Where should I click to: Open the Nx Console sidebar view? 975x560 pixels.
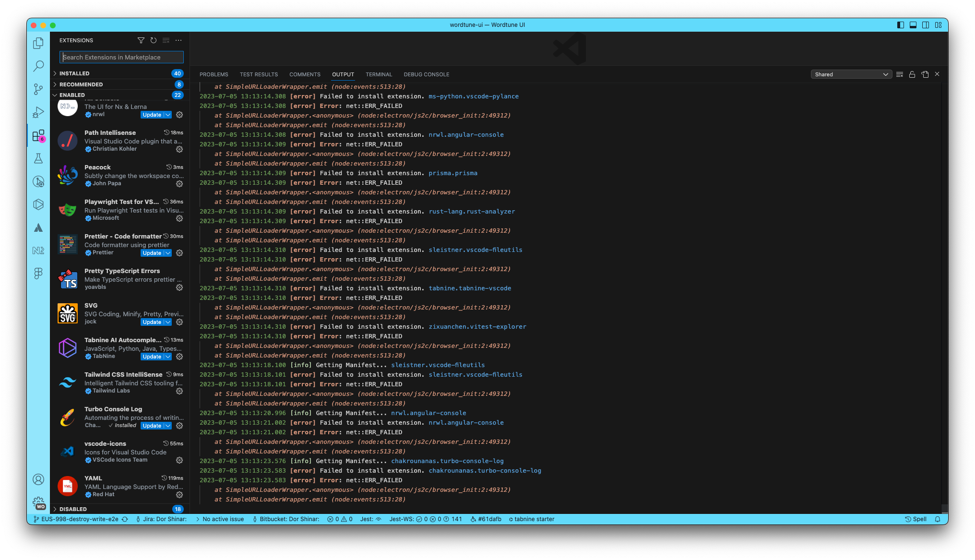38,250
